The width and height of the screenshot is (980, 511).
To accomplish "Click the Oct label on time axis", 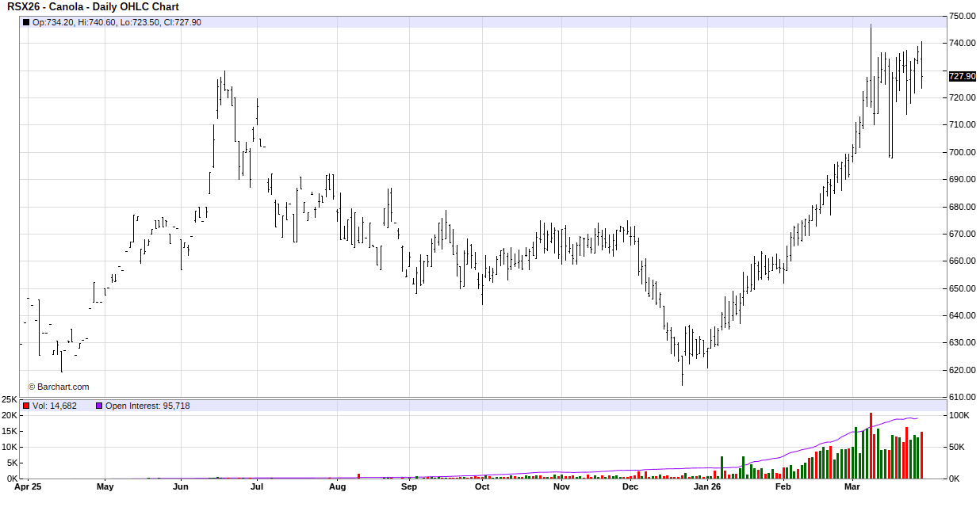I will pyautogui.click(x=482, y=487).
